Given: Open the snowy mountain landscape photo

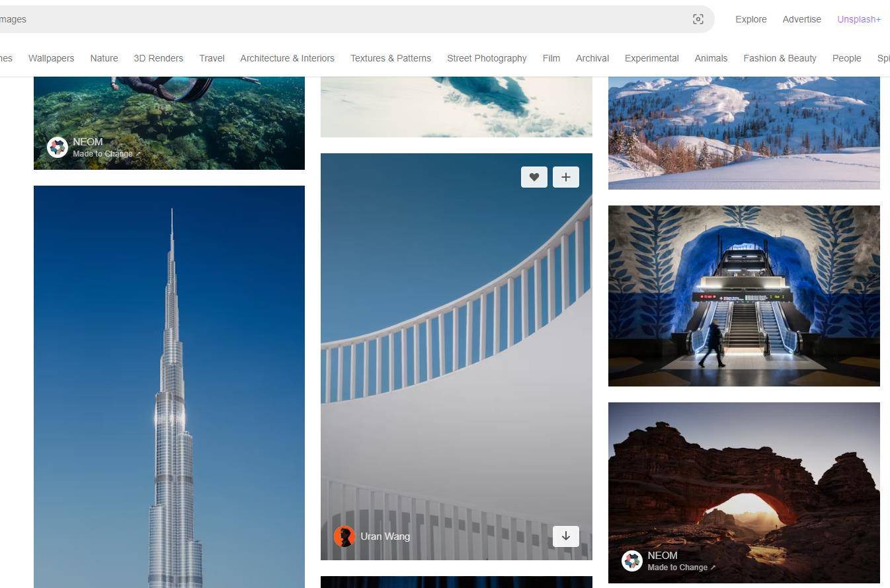Looking at the screenshot, I should pyautogui.click(x=743, y=132).
